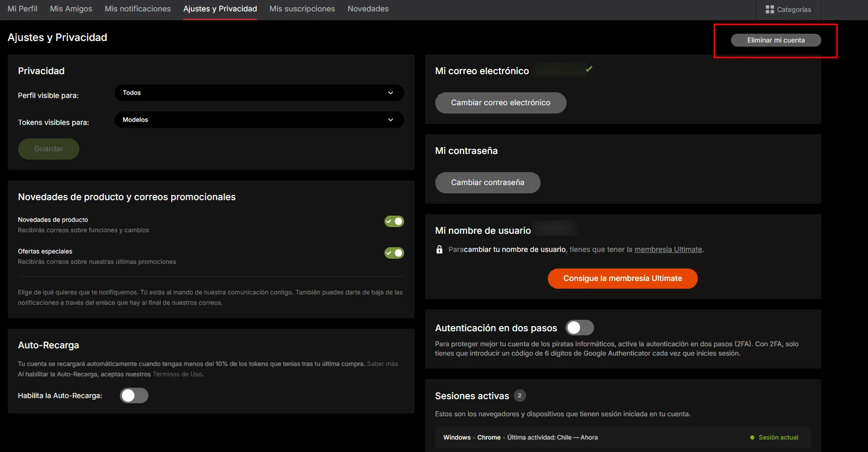Click the Habilita la Auto-Recarga label
Screen dimensions: 868x452
point(60,395)
